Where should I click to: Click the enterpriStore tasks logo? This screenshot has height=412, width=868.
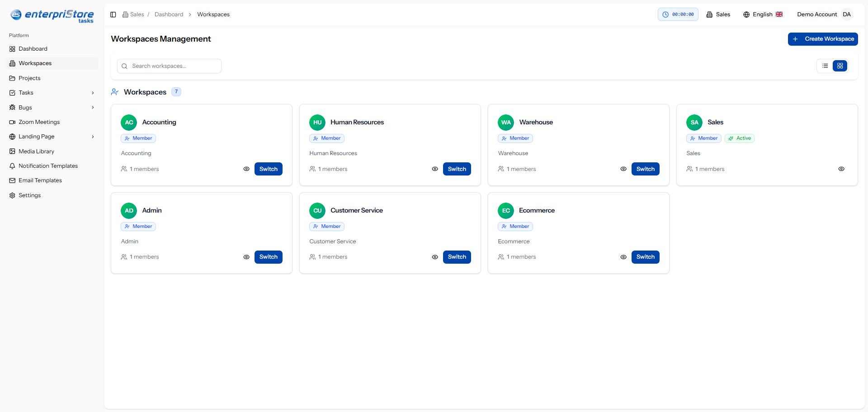pos(52,16)
